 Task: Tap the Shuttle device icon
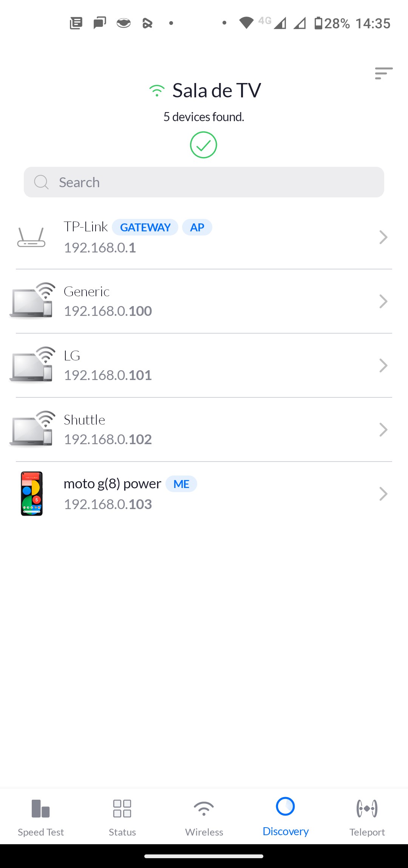coord(32,429)
